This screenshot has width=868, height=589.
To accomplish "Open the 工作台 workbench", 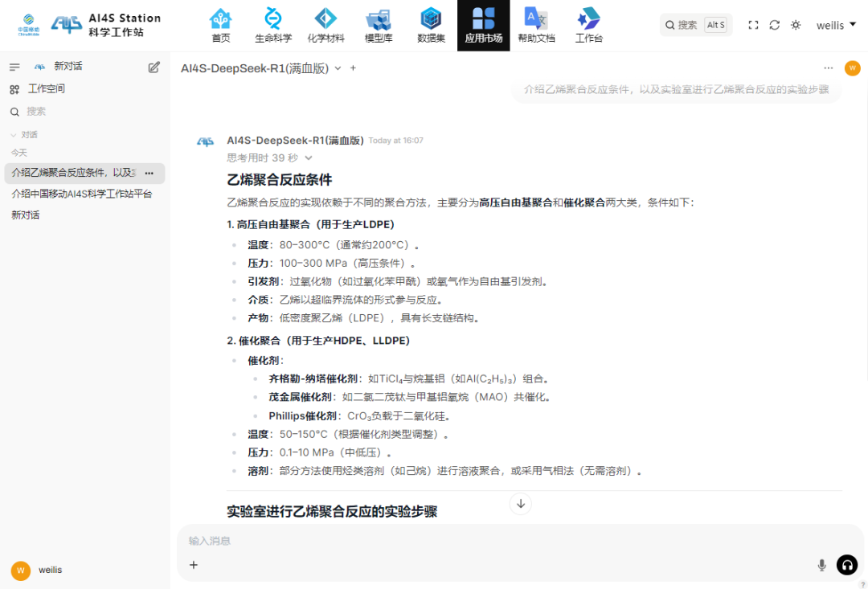I will click(x=588, y=26).
